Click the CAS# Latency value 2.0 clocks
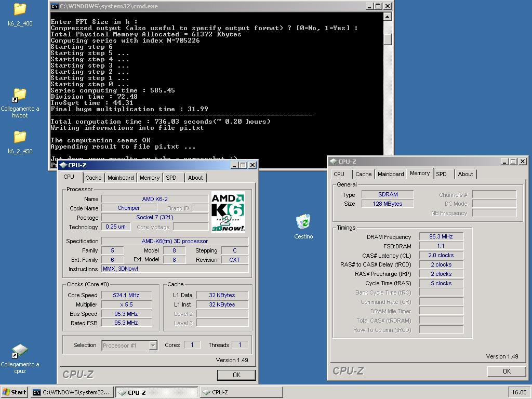This screenshot has width=532, height=399. [x=441, y=256]
